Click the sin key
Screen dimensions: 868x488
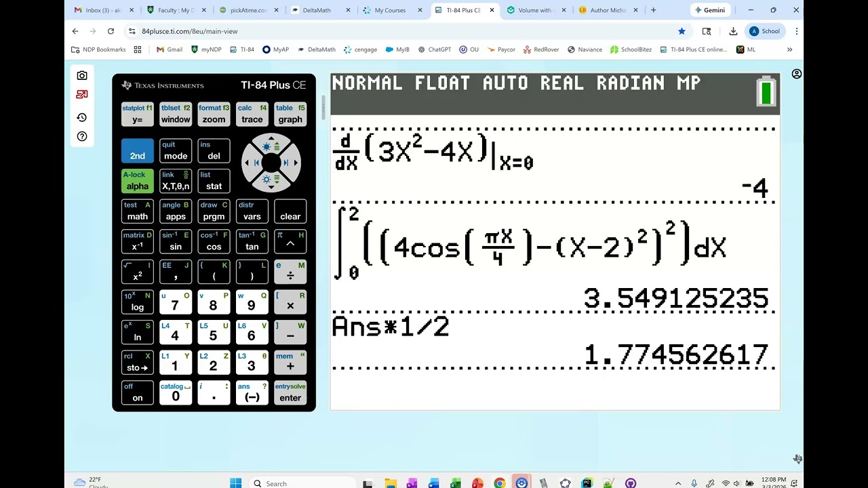point(176,242)
